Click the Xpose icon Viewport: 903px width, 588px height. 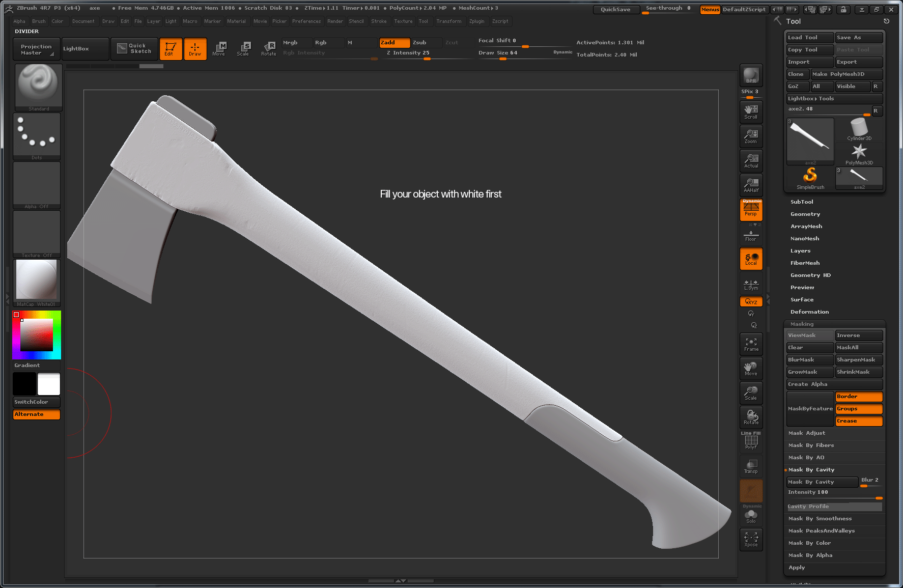[751, 540]
